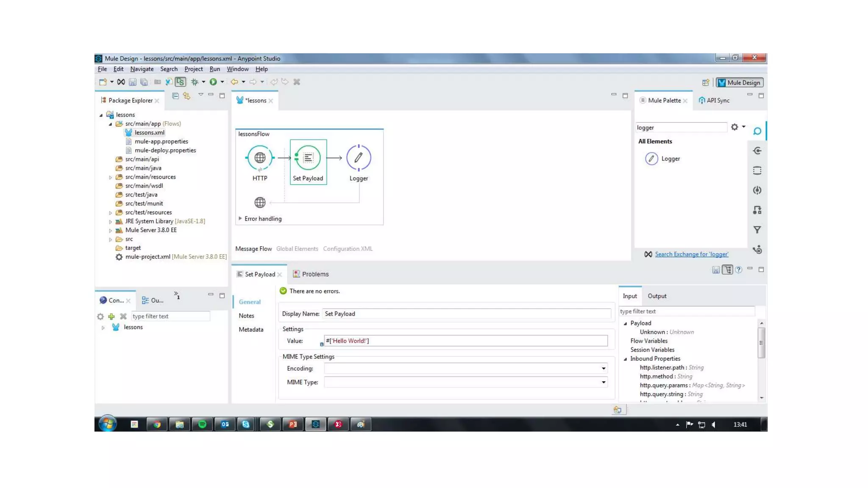Click Search Exchange for 'logger' link
This screenshot has width=868, height=488.
(691, 255)
